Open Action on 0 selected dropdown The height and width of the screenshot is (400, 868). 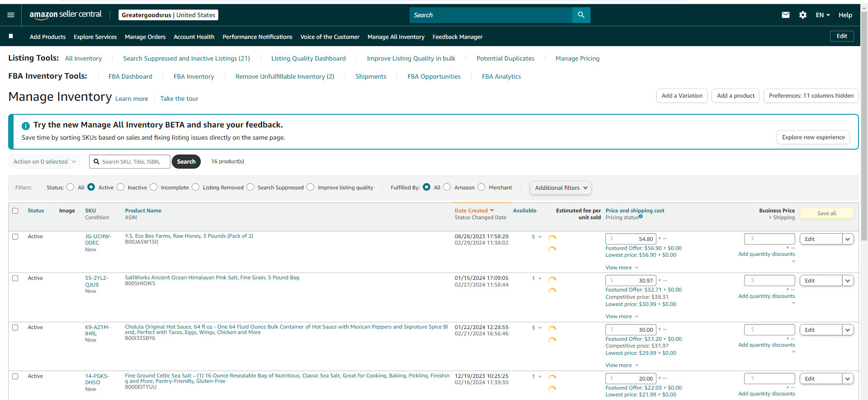[x=44, y=161]
